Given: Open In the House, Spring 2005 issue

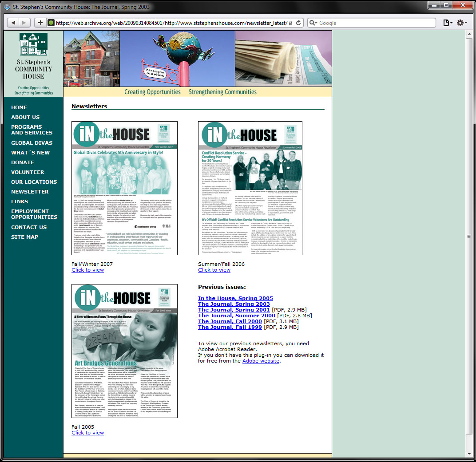Looking at the screenshot, I should (x=235, y=298).
